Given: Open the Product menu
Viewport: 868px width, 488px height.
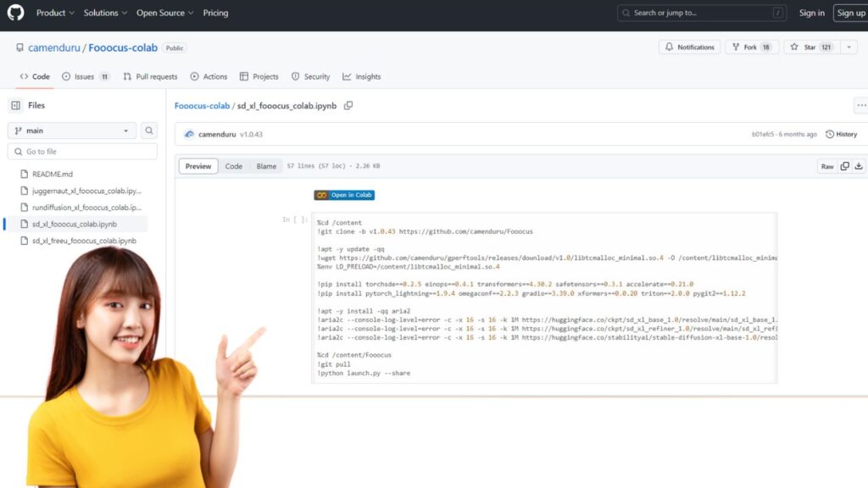Looking at the screenshot, I should (55, 13).
